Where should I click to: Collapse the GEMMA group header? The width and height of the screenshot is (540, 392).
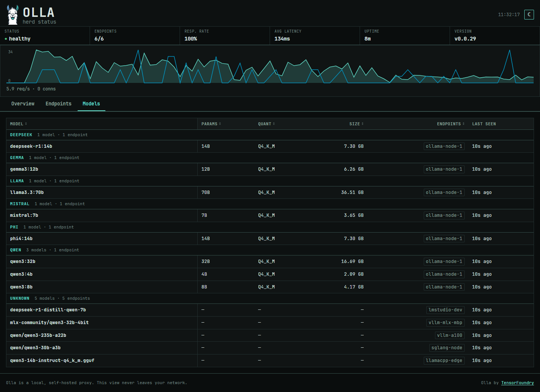tap(270, 158)
